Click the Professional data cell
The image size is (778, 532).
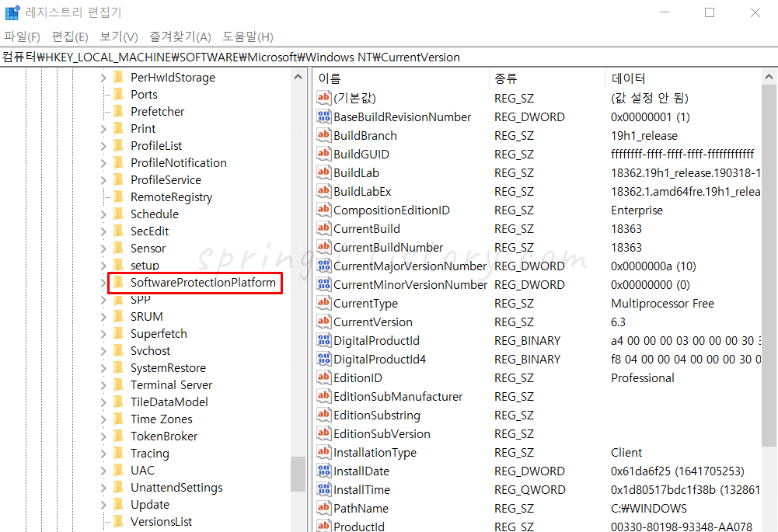point(642,377)
